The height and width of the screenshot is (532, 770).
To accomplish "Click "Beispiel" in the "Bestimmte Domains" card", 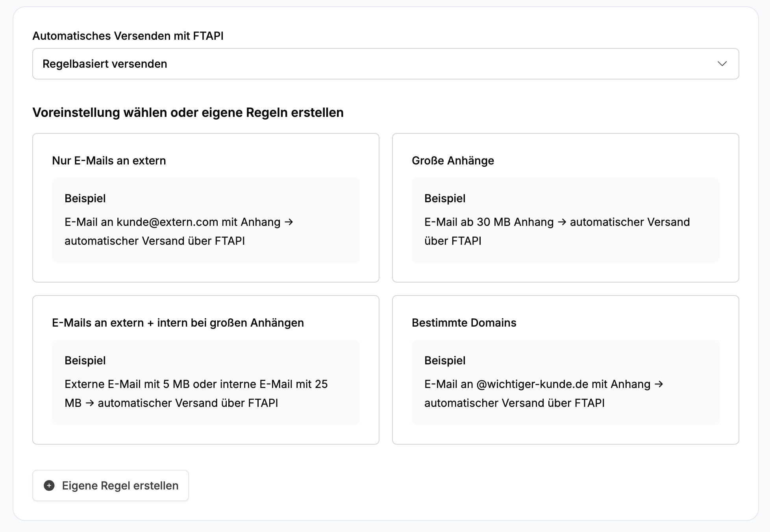I will pos(445,360).
